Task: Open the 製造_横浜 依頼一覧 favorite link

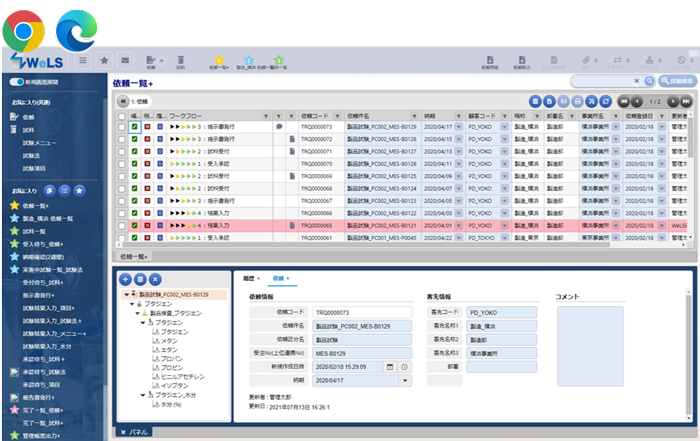Action: click(x=48, y=219)
